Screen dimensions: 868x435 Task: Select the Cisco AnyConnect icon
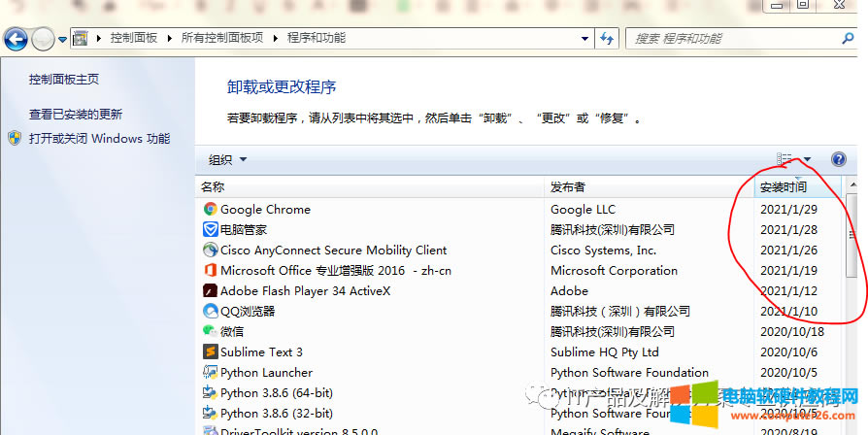point(210,250)
